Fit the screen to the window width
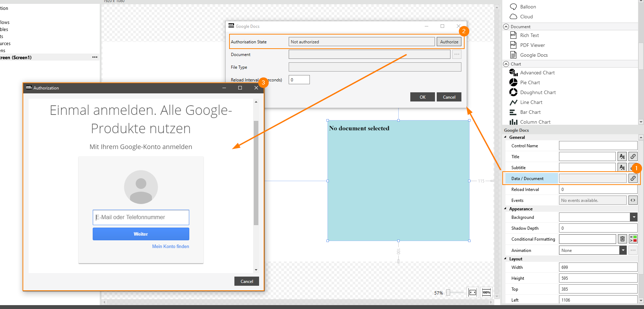The image size is (644, 309). point(473,292)
